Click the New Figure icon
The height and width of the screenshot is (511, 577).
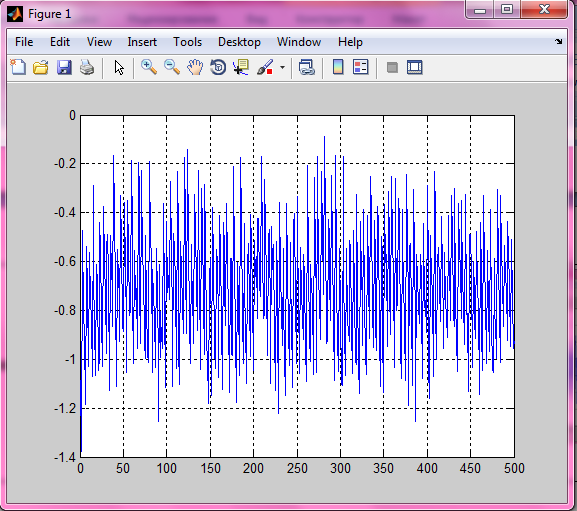[18, 67]
